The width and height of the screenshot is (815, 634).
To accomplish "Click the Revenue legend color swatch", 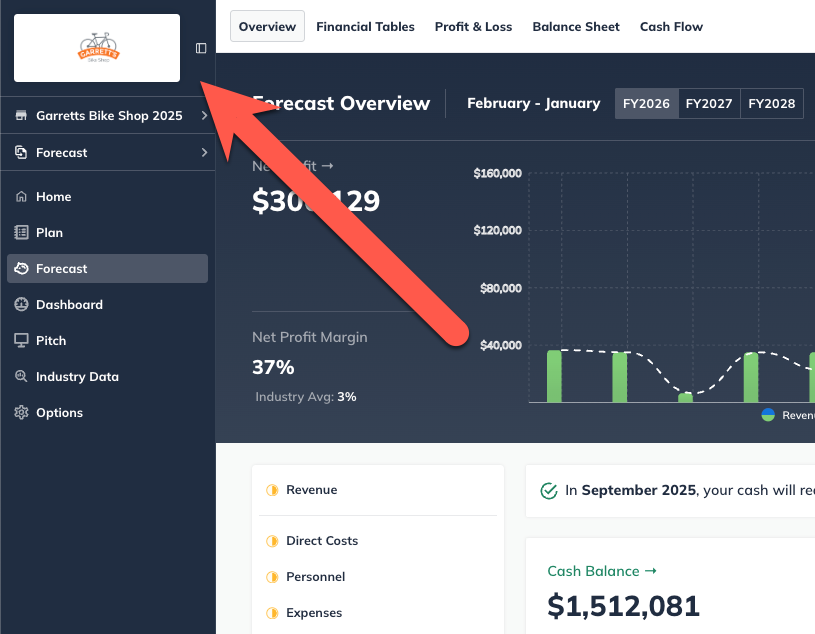I will (768, 415).
